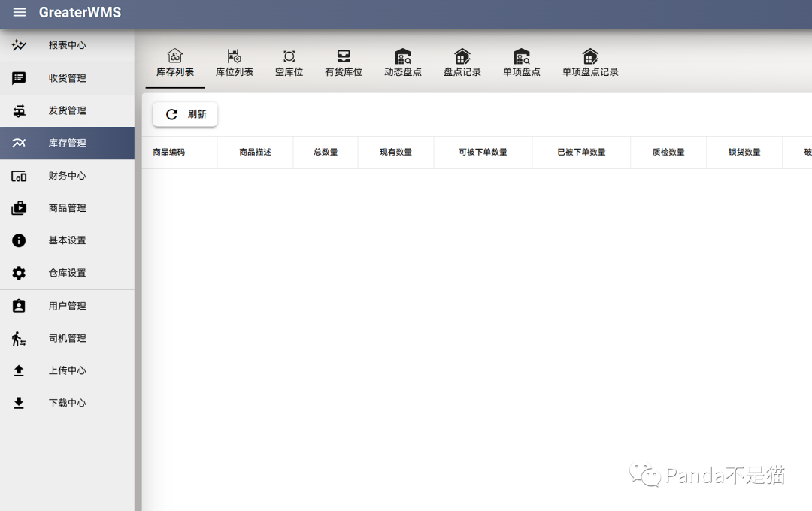
Task: Switch to the 盘点记录 tab
Action: 462,62
